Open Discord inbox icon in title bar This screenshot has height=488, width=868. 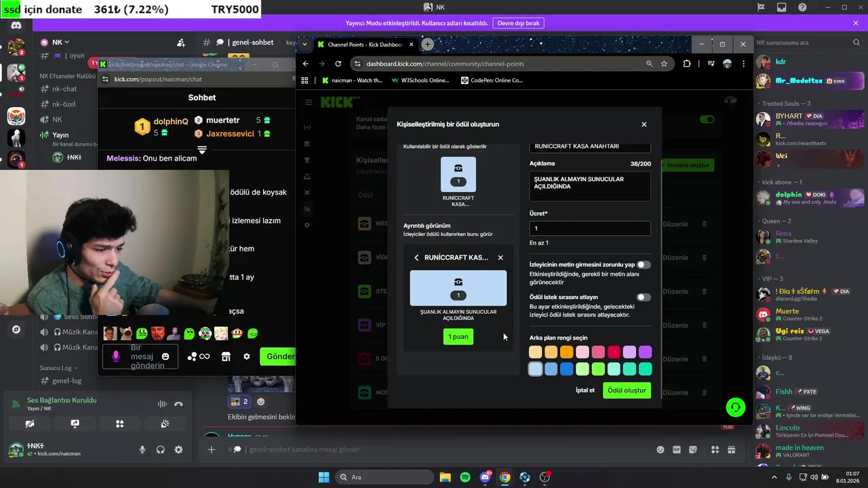(781, 7)
